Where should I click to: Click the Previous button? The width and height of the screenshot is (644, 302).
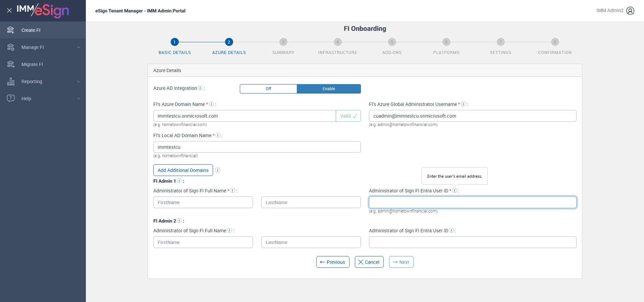[x=333, y=262]
